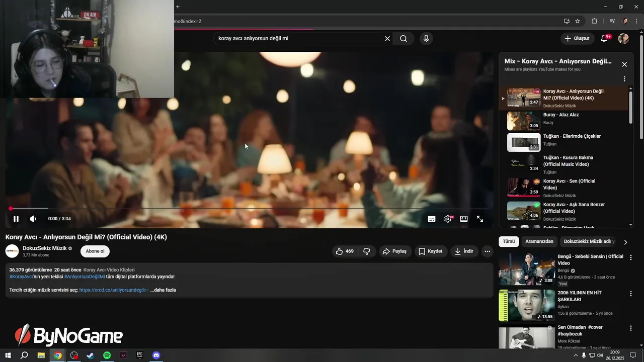
Task: Show more filter chips right arrow
Action: click(x=625, y=242)
